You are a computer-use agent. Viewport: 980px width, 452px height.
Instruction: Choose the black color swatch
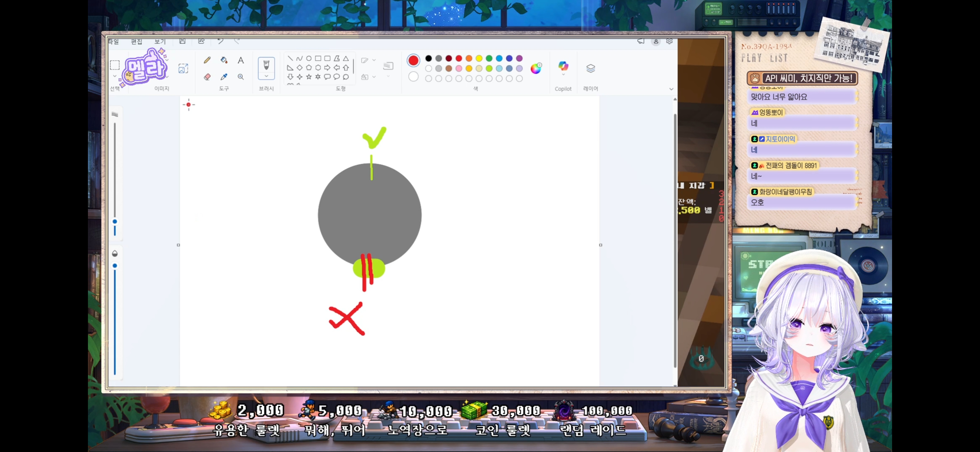(428, 58)
